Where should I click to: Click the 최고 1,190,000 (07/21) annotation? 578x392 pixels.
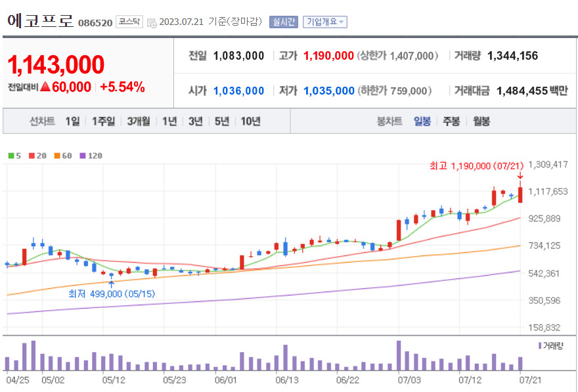coord(476,165)
